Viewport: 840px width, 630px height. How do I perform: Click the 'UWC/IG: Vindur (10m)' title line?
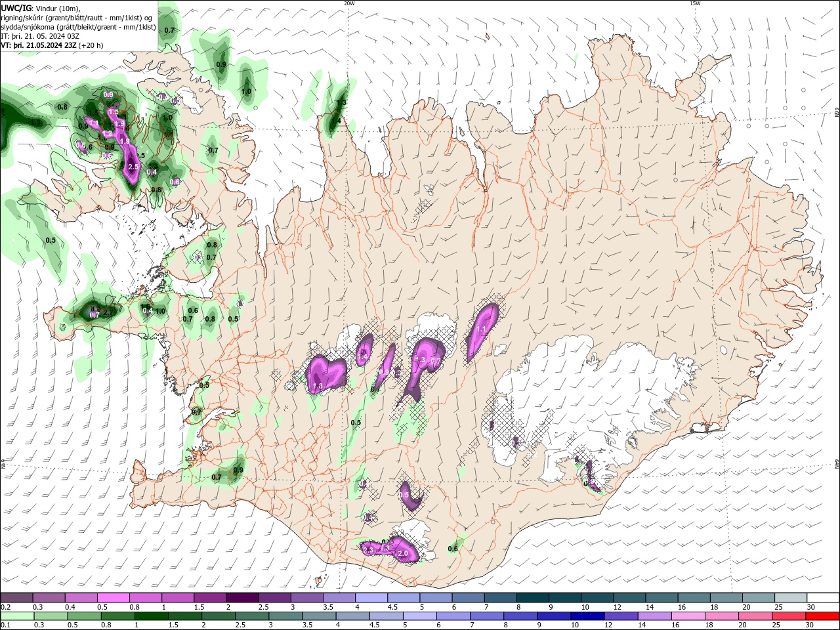pos(41,8)
